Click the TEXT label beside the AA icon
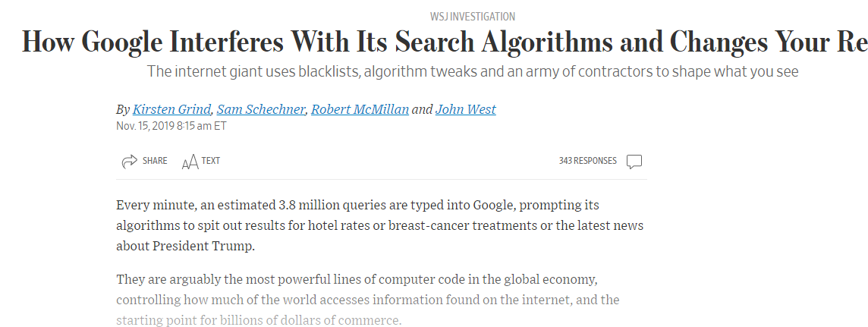The height and width of the screenshot is (327, 868). point(211,161)
